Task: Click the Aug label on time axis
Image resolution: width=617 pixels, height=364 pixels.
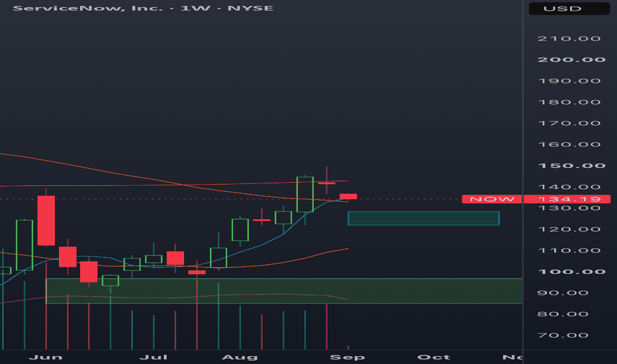Action: click(x=240, y=357)
